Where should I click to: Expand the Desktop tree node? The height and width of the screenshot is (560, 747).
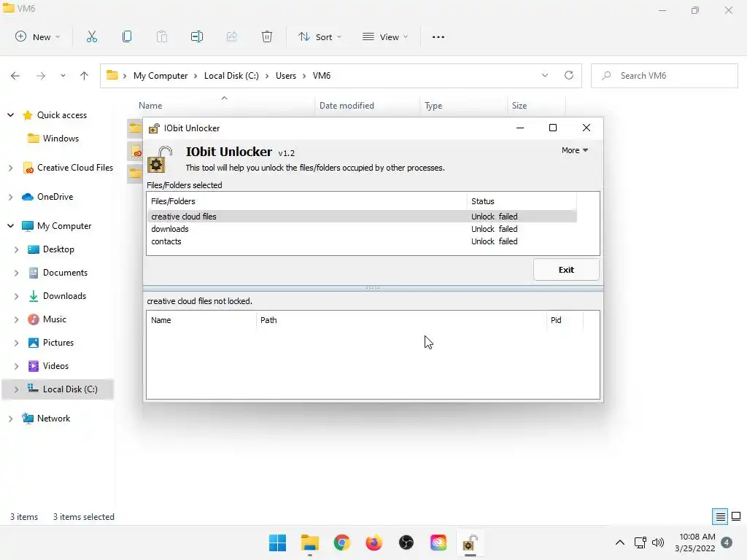[x=16, y=249]
